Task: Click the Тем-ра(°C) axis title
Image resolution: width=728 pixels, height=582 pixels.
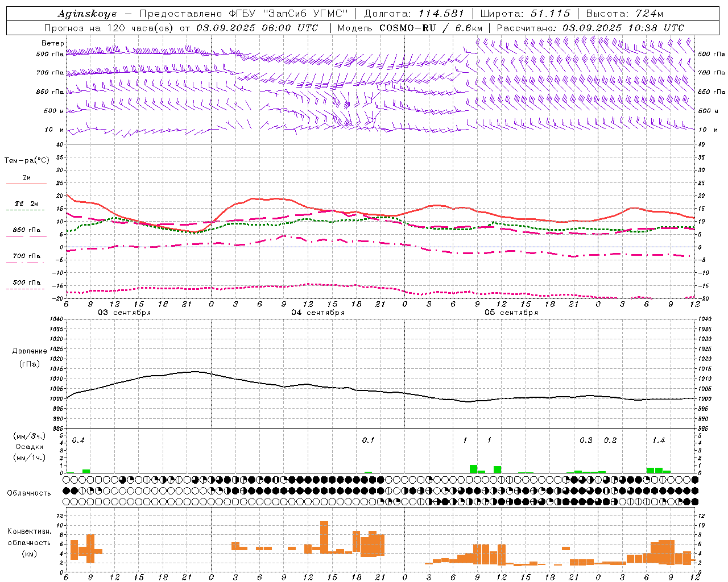Action: (x=27, y=161)
